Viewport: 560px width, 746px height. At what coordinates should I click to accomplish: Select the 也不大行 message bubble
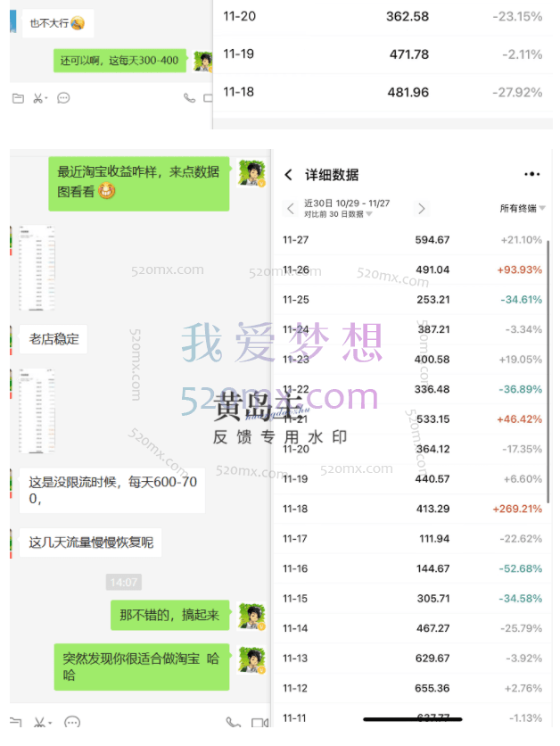click(x=58, y=23)
